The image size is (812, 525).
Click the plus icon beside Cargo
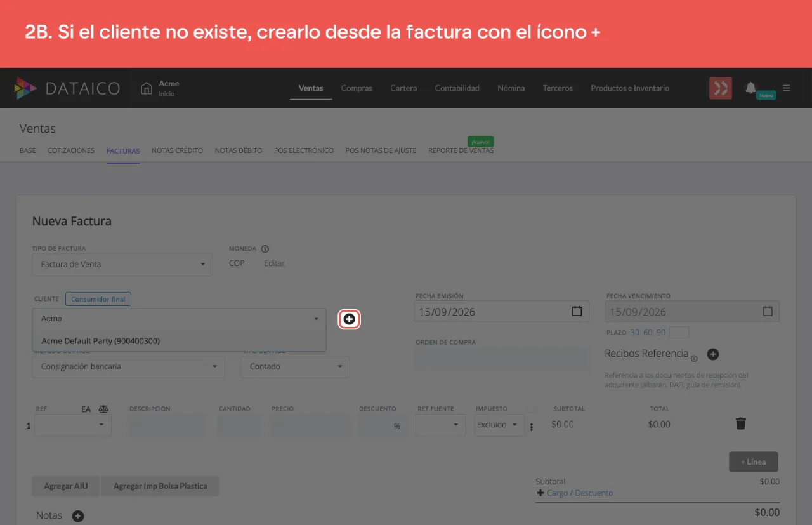(540, 493)
